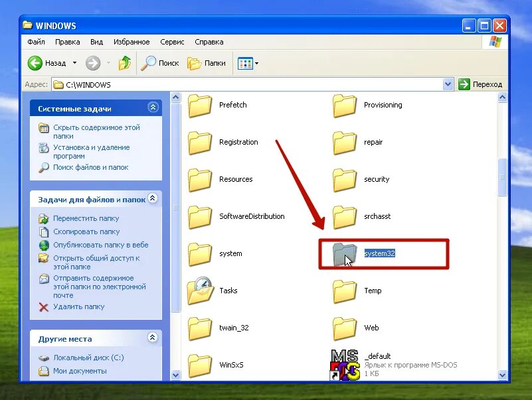Click Опубликовать папку в вебе link
532x400 pixels.
101,245
